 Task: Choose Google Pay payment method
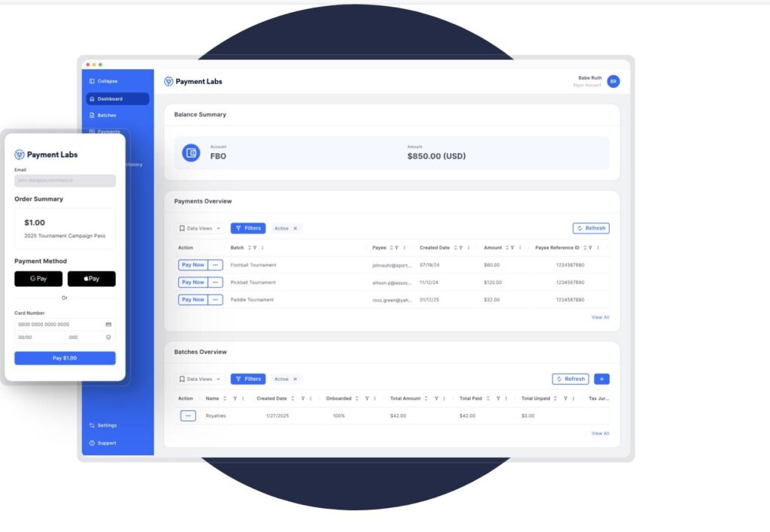point(38,279)
